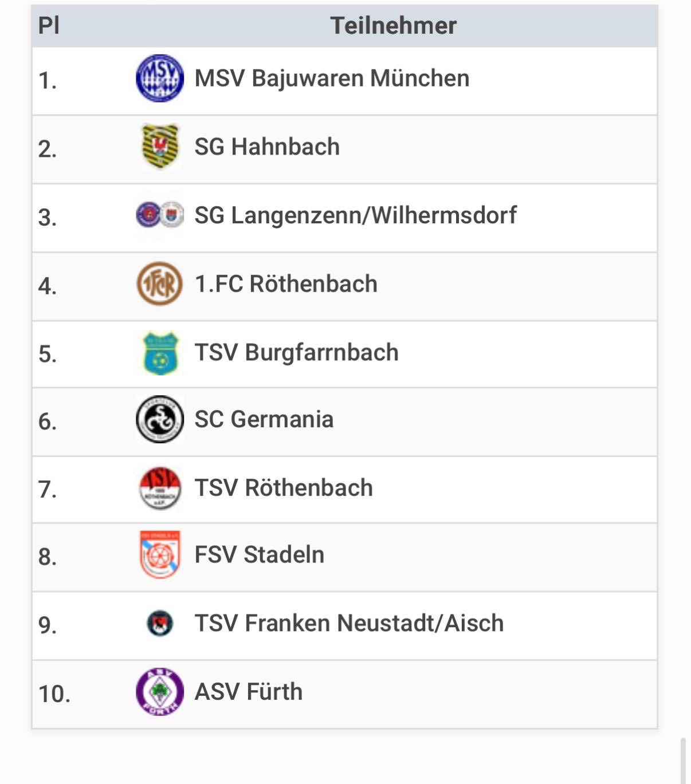Image resolution: width=691 pixels, height=784 pixels.
Task: Click the 1.FC Röthenbach brown logo
Action: [x=160, y=283]
